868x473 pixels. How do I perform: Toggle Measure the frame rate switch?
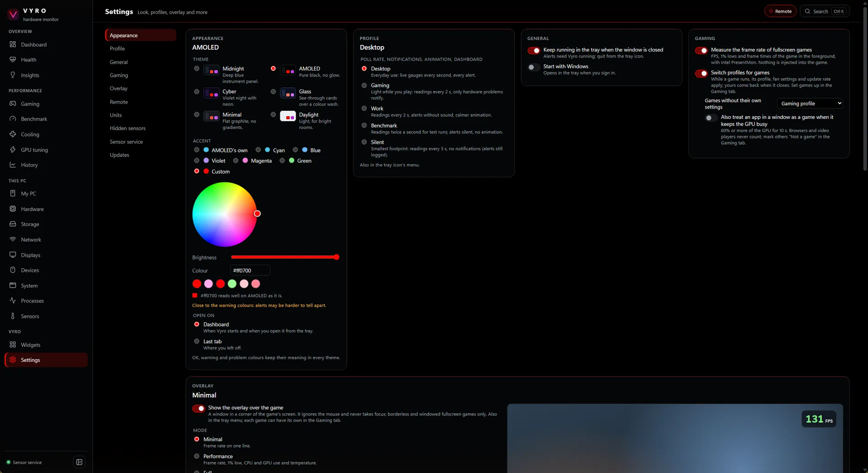click(x=701, y=51)
